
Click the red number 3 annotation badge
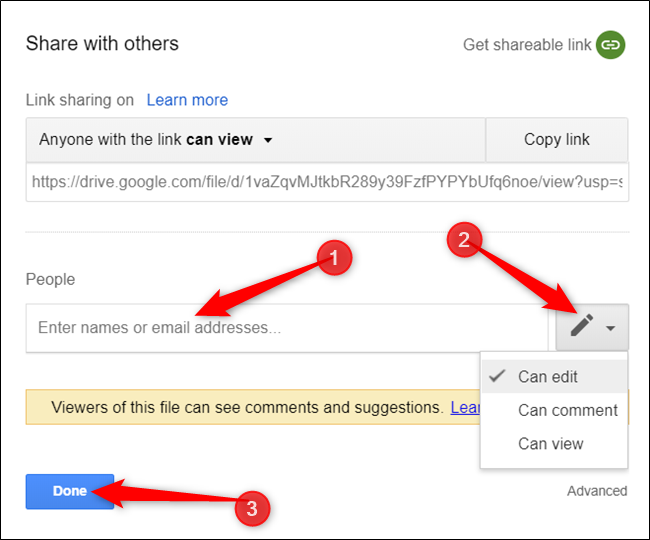251,508
